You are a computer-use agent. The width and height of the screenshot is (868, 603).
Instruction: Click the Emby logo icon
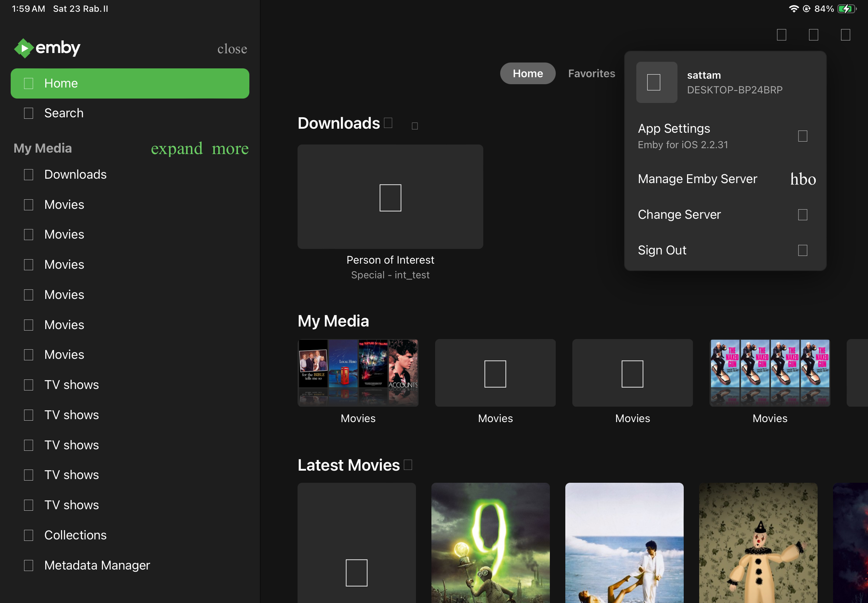pyautogui.click(x=24, y=49)
